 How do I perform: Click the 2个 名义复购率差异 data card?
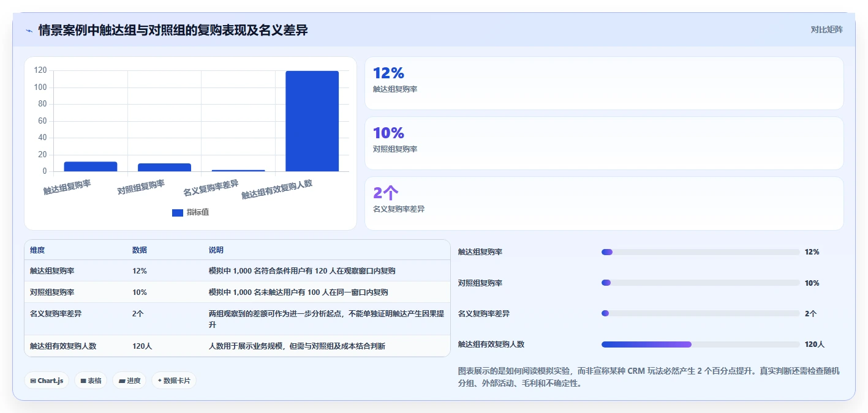pyautogui.click(x=604, y=203)
